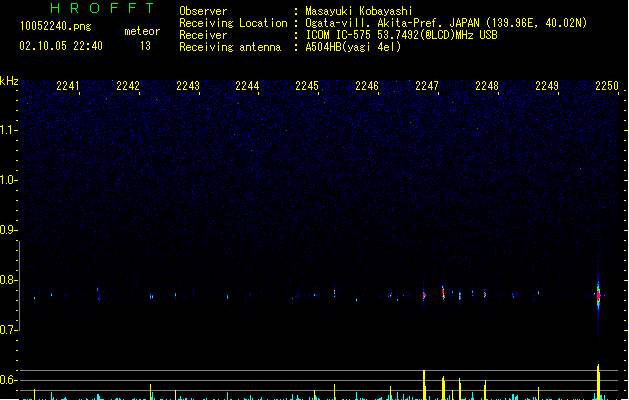629x400 pixels.
Task: Click the 2242 time marker
Action: [128, 86]
